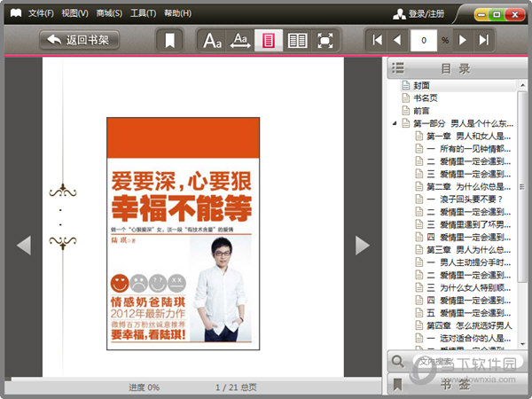This screenshot has width=532, height=399.
Task: Adjust character spacing icon with arrow
Action: click(x=240, y=41)
